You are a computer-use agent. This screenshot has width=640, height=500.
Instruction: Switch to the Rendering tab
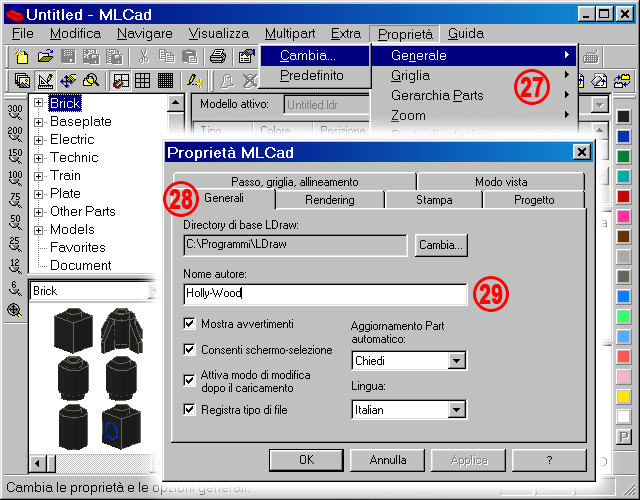330,200
